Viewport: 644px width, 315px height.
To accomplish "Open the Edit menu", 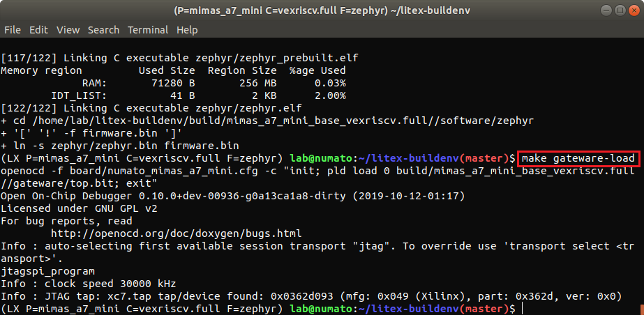I will click(38, 31).
